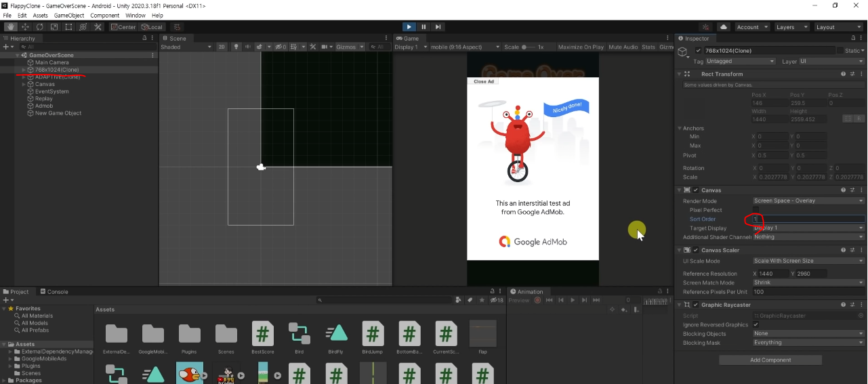Viewport: 868px width, 384px height.
Task: Toggle Maximize On Play
Action: coord(581,47)
